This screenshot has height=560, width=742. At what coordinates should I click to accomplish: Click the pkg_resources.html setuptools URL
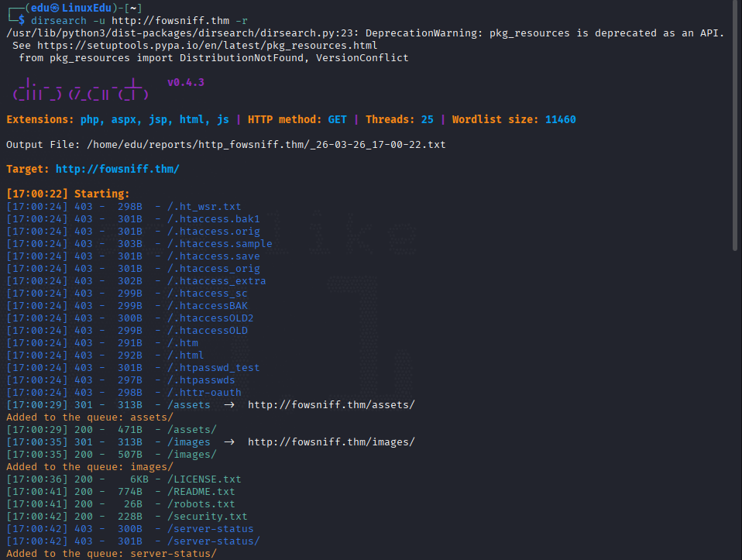208,46
